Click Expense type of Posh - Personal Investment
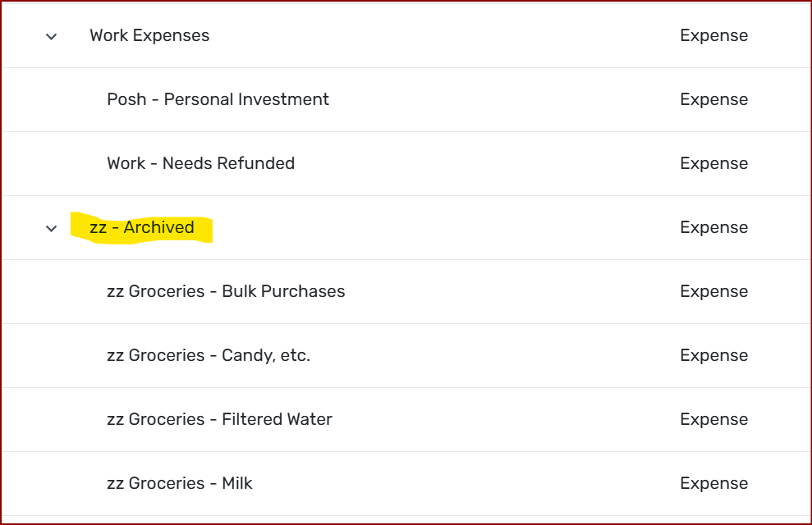This screenshot has width=812, height=525. pos(713,99)
